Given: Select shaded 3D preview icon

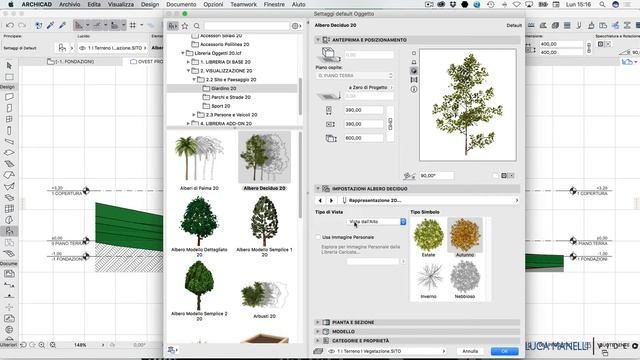Looking at the screenshot, I should (413, 71).
